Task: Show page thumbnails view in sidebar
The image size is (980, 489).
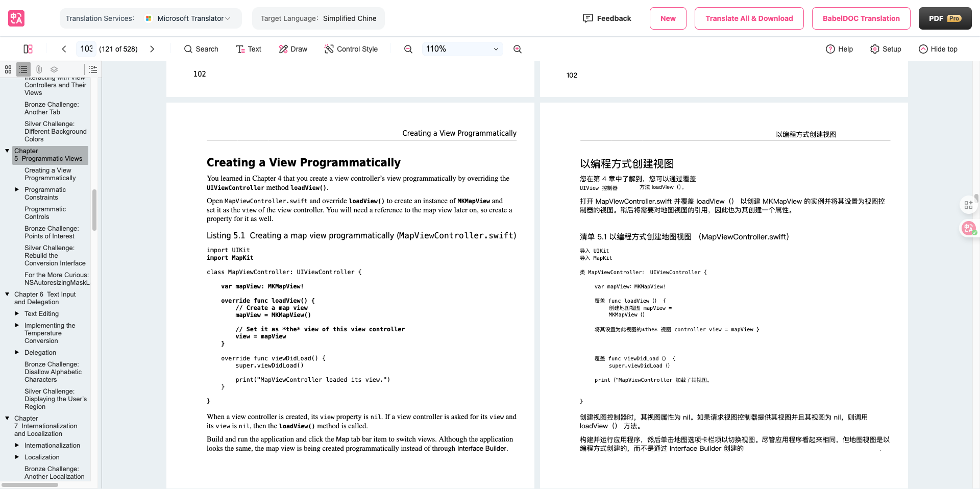Action: (x=8, y=69)
